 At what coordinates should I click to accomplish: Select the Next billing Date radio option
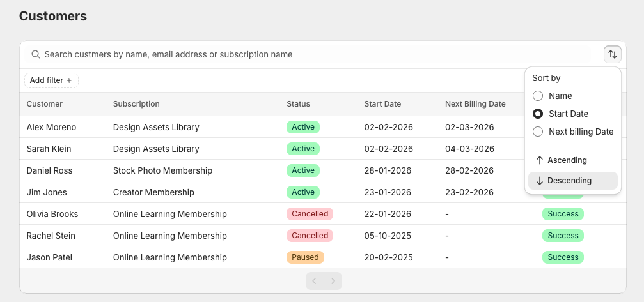538,132
